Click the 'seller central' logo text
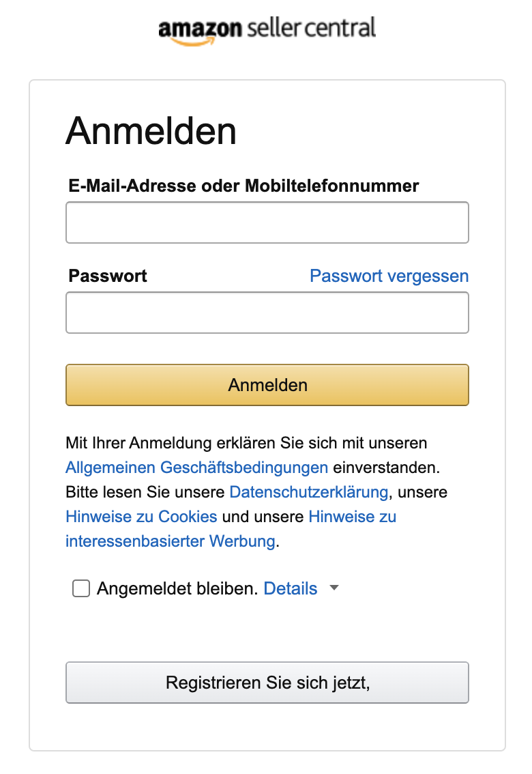The width and height of the screenshot is (532, 774). point(310,28)
